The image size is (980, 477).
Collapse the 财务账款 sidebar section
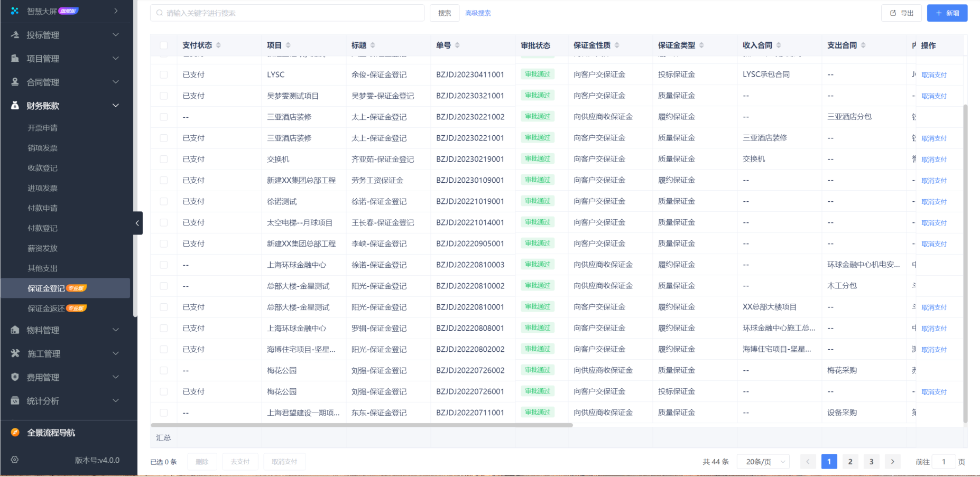pyautogui.click(x=63, y=105)
